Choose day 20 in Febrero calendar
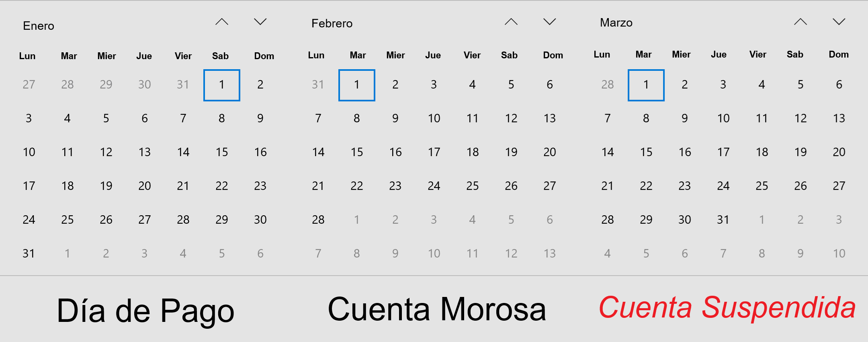 click(x=550, y=152)
